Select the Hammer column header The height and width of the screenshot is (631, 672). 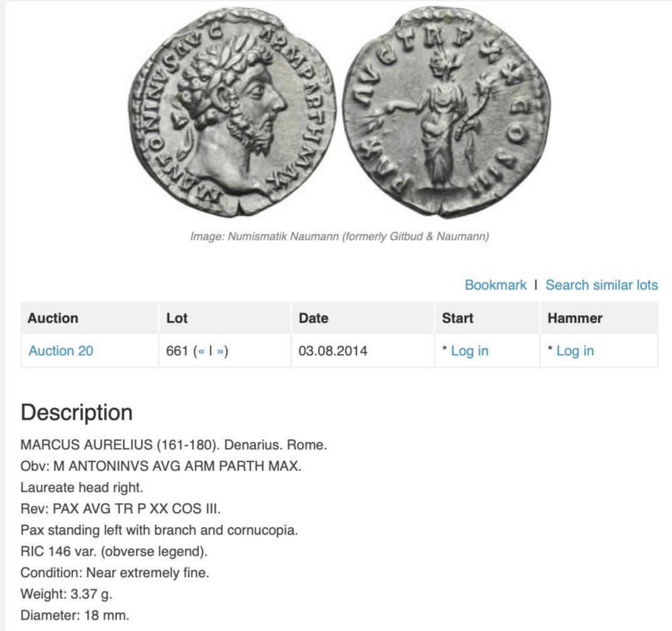pyautogui.click(x=575, y=318)
